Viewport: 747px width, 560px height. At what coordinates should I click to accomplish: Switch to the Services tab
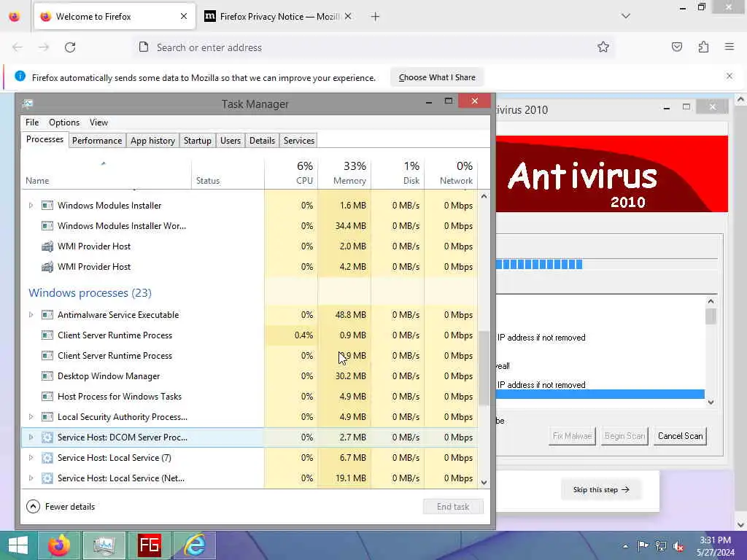(x=298, y=141)
